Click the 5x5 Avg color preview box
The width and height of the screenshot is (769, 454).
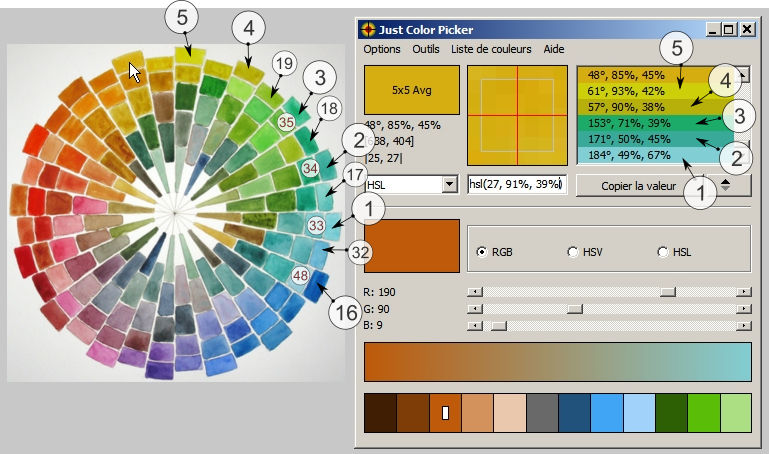(411, 90)
